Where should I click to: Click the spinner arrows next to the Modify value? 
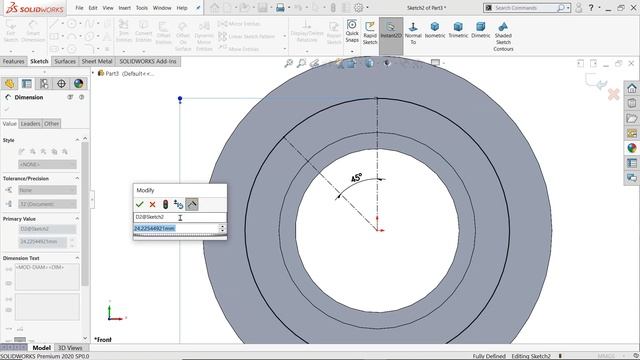222,228
